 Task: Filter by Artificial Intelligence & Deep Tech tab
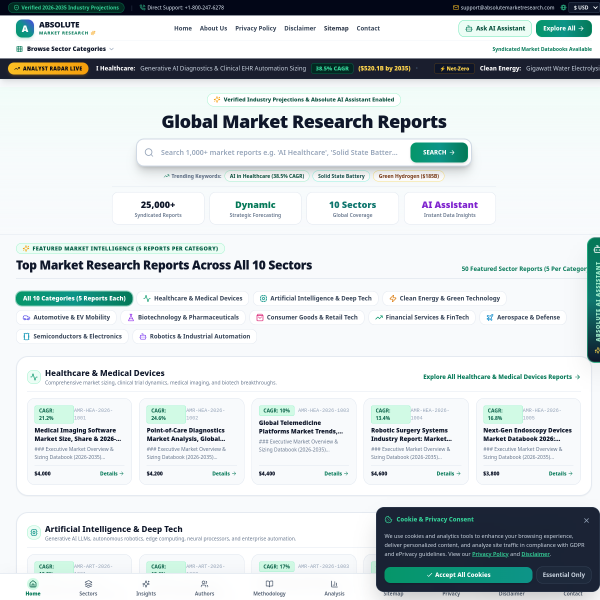316,298
